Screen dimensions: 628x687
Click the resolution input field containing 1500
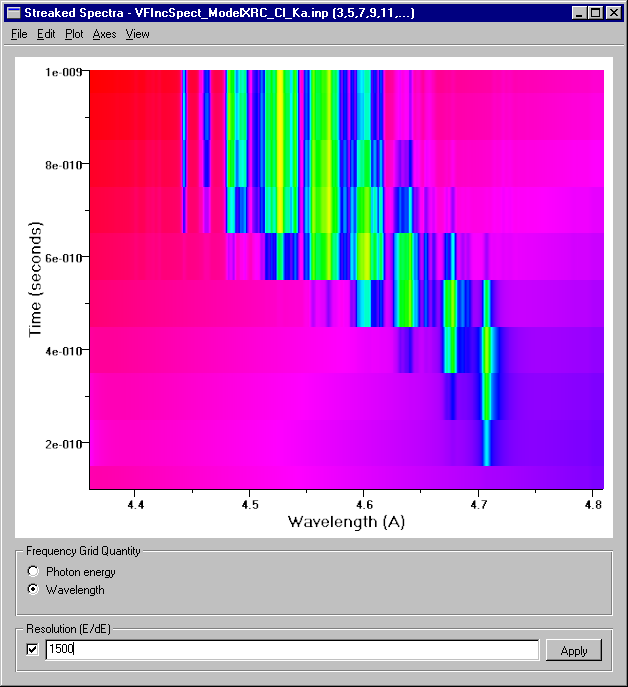click(x=292, y=650)
